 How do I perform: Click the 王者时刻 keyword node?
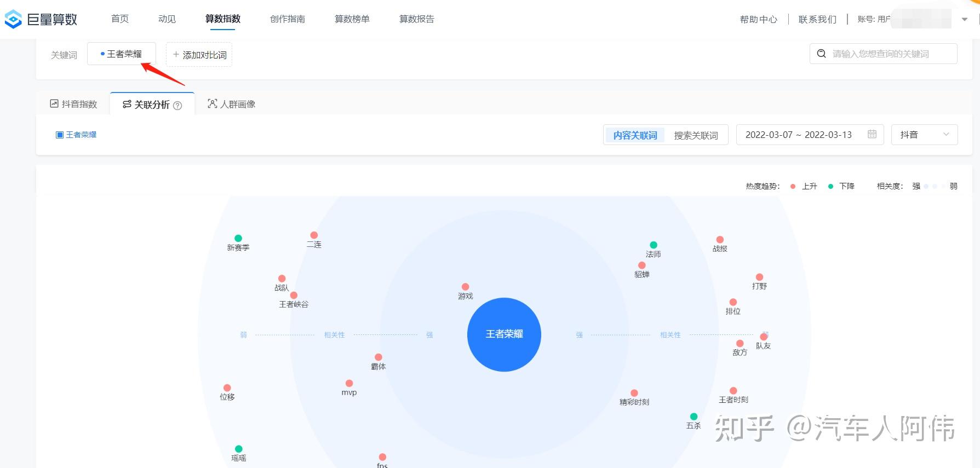coord(733,391)
